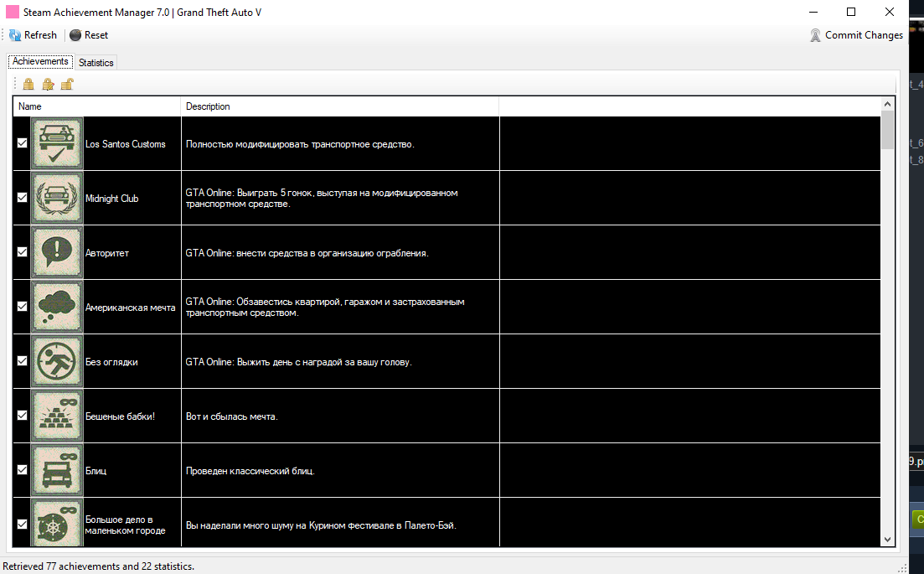Click the Без оглядки running man icon

[x=57, y=360]
